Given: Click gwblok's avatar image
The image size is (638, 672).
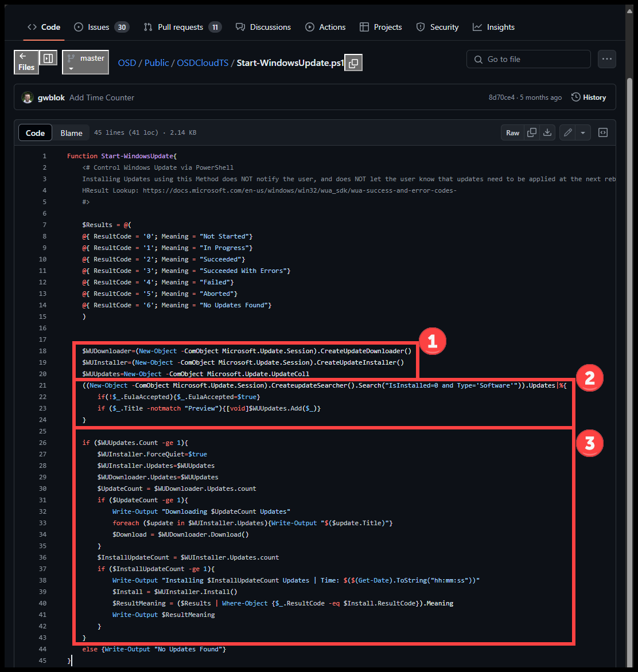Looking at the screenshot, I should (x=28, y=97).
